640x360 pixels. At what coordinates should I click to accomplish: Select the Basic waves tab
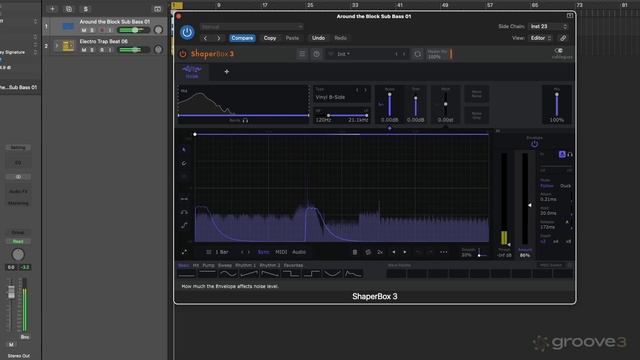[x=184, y=265]
